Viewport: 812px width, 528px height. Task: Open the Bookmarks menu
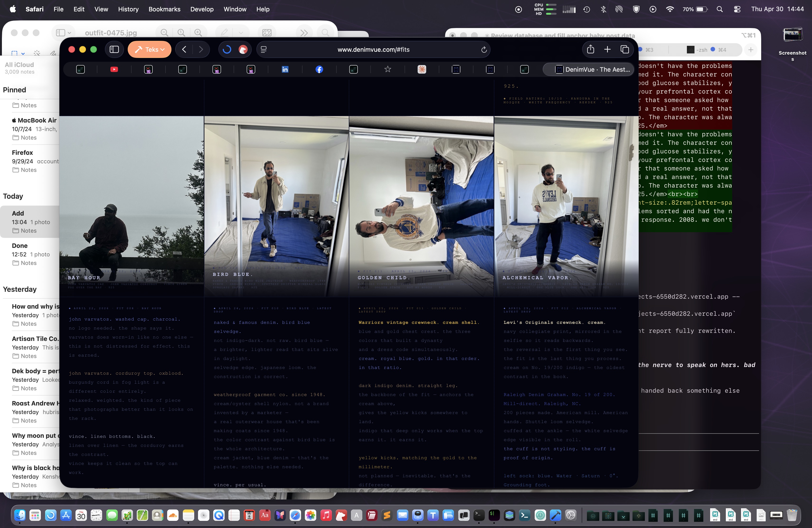point(165,9)
